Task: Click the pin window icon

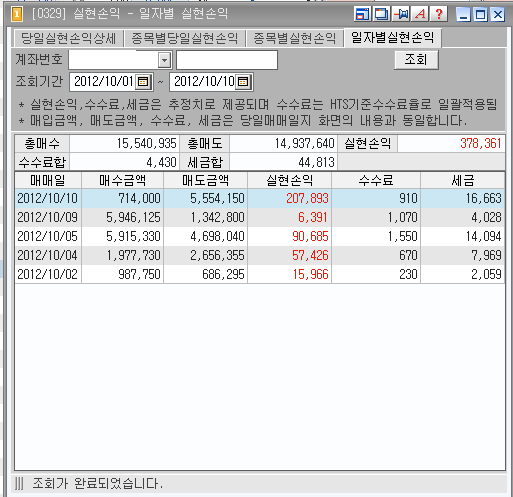Action: click(x=400, y=14)
